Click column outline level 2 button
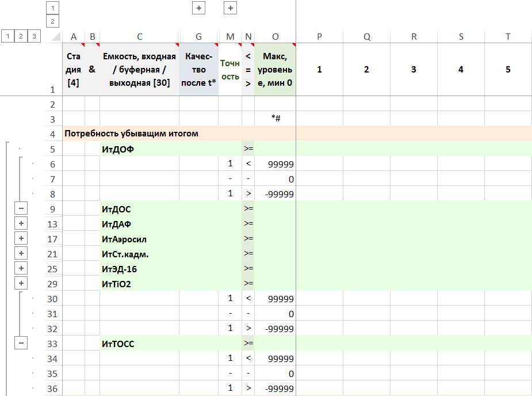 (53, 21)
